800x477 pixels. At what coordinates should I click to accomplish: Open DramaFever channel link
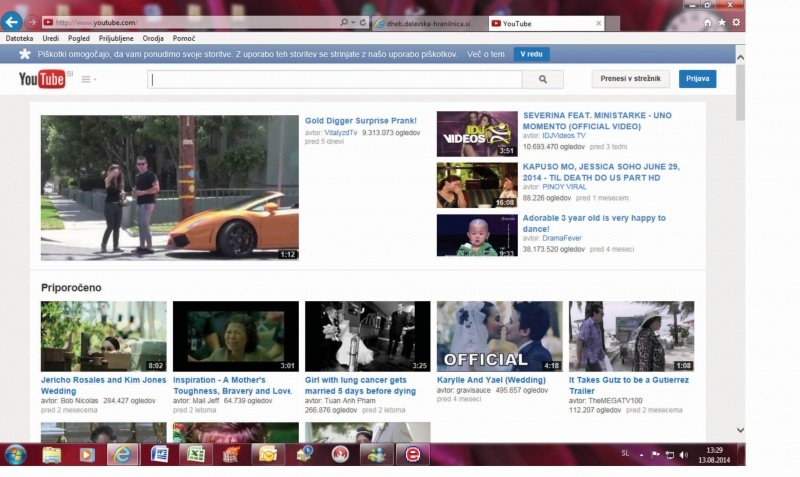pyautogui.click(x=562, y=238)
